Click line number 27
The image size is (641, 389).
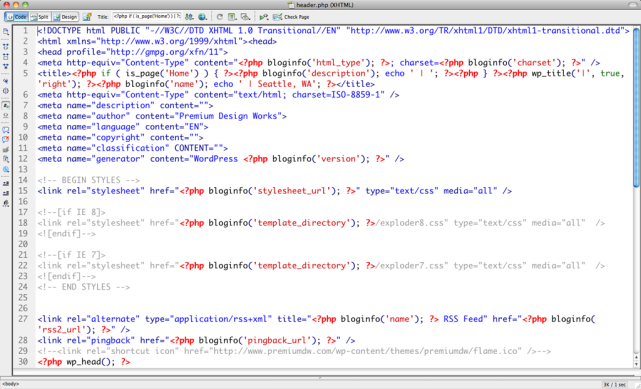point(23,319)
